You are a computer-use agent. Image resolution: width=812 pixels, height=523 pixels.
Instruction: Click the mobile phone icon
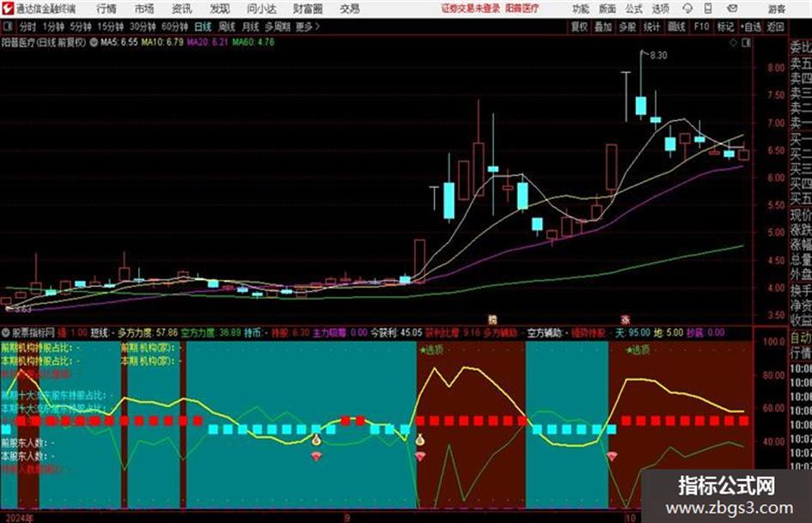[708, 9]
